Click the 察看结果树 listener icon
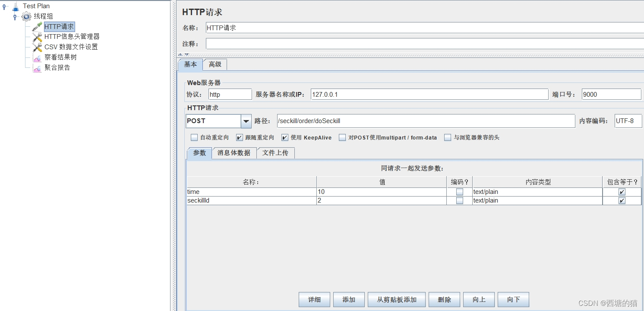The width and height of the screenshot is (644, 311). 37,57
